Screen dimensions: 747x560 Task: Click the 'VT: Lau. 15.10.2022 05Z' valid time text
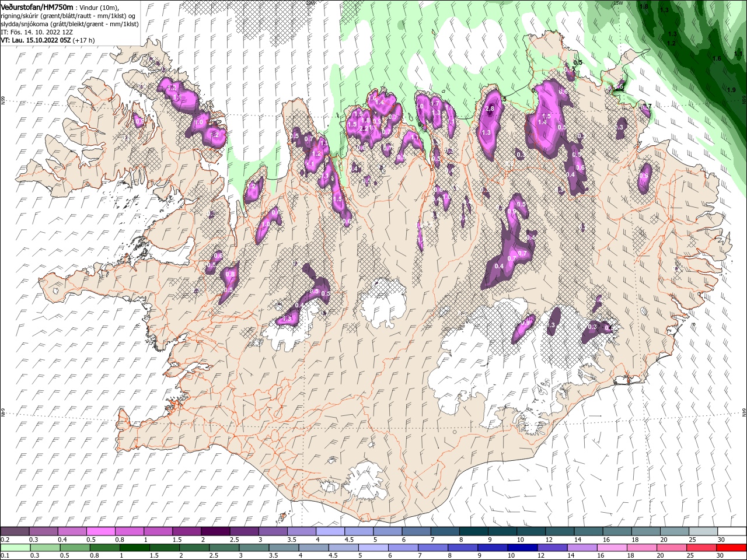tap(36, 40)
